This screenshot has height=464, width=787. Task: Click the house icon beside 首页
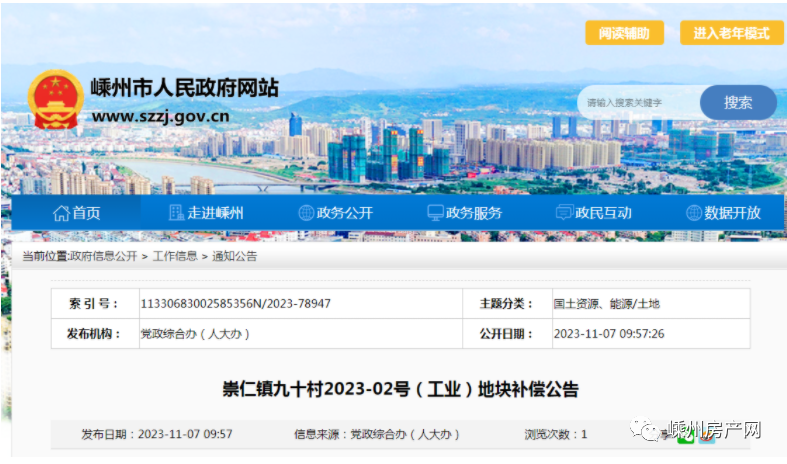click(60, 213)
